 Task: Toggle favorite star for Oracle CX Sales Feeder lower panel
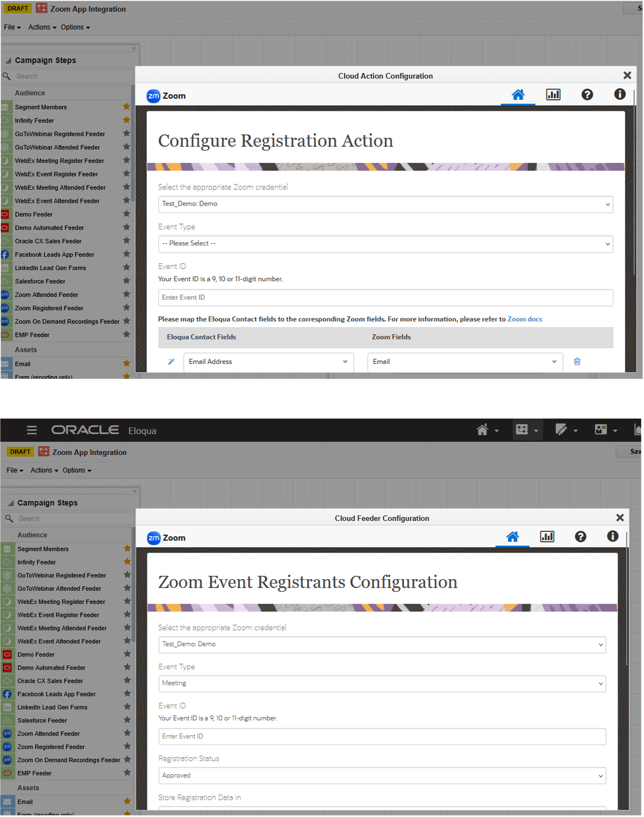pyautogui.click(x=127, y=680)
